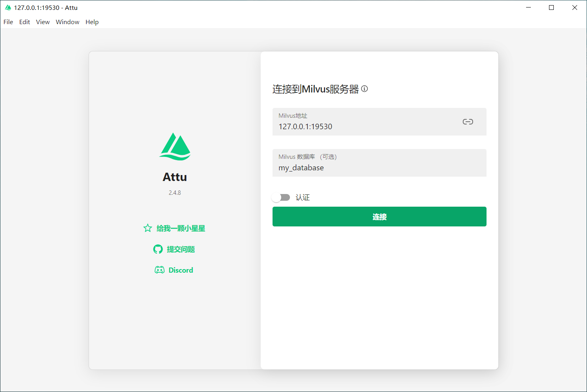Screen dimensions: 587x392
Task: Click the Attu name heading
Action: click(175, 177)
